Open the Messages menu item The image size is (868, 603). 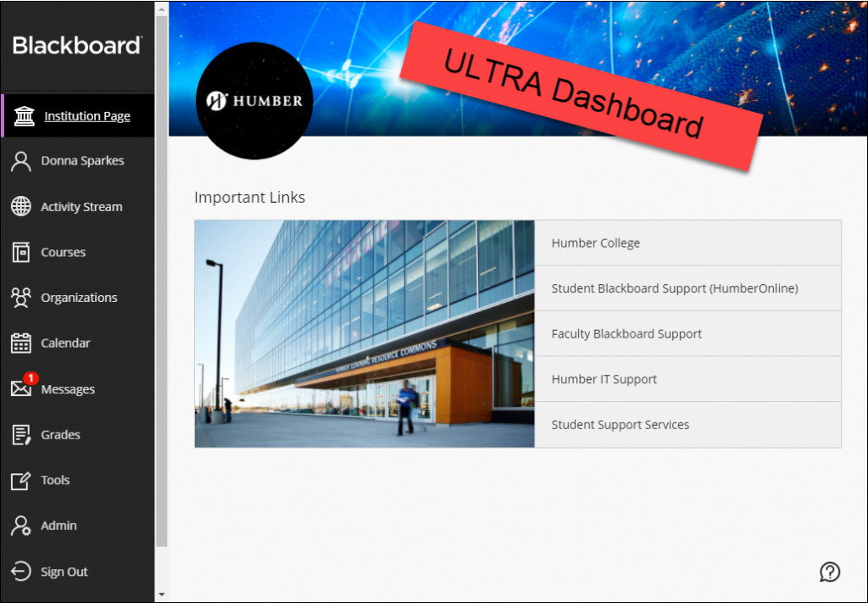[78, 388]
